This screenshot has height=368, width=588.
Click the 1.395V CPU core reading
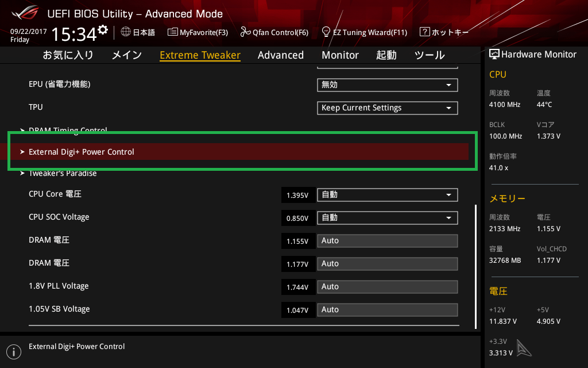[297, 195]
